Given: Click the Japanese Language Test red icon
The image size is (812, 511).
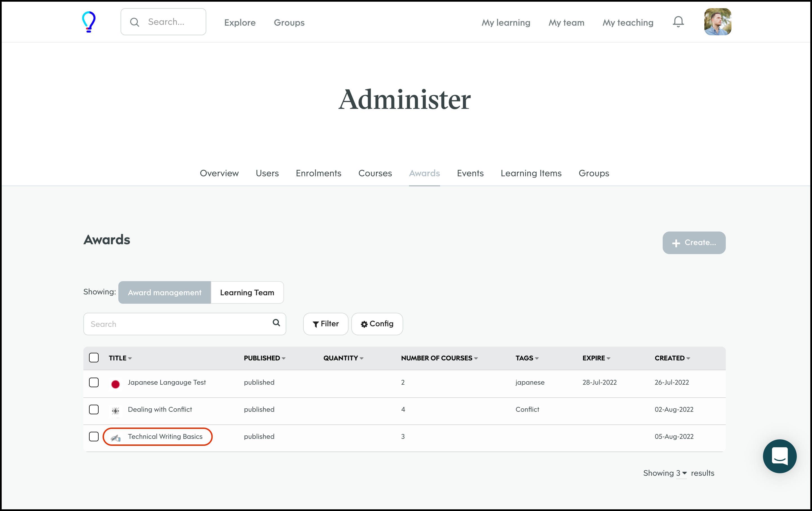Looking at the screenshot, I should pos(115,384).
